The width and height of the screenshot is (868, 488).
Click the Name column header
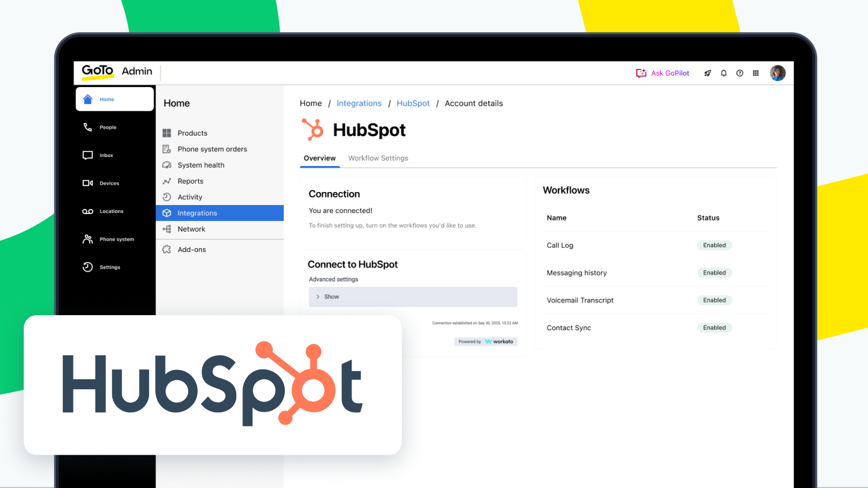point(557,218)
